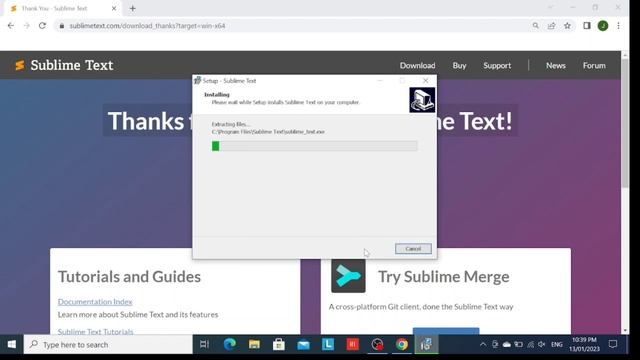Open Task View on the taskbar

(204, 344)
